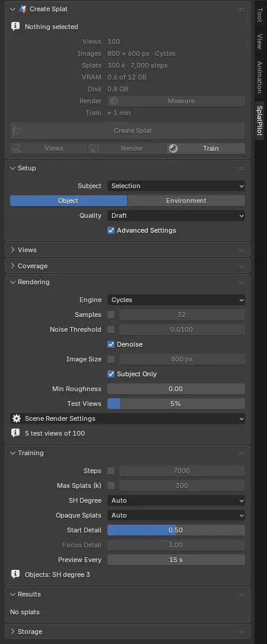Click the Views stage icon
The height and width of the screenshot is (644, 267).
(x=17, y=148)
